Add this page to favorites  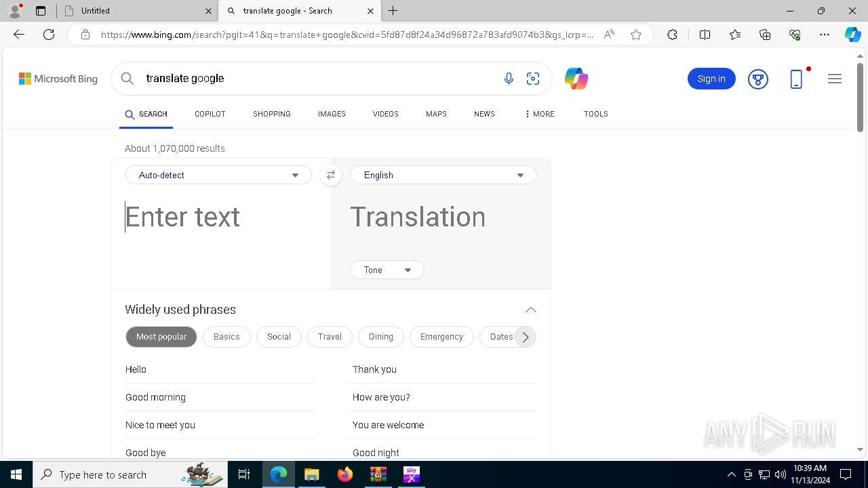click(636, 35)
